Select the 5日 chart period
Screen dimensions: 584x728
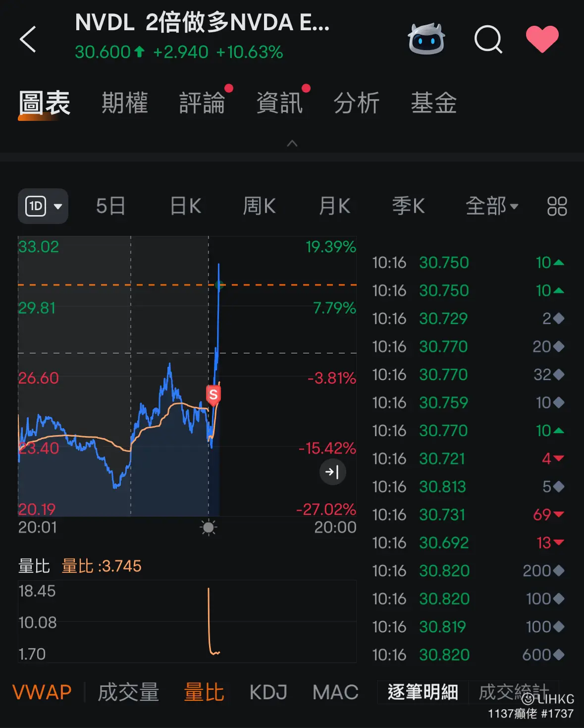(x=110, y=206)
